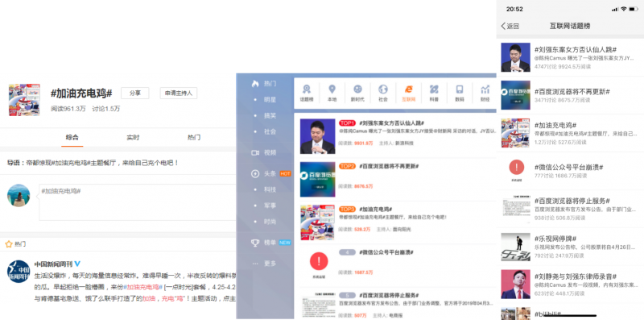Click the 分享 button
Viewport: 644px width, 320px height.
point(134,93)
